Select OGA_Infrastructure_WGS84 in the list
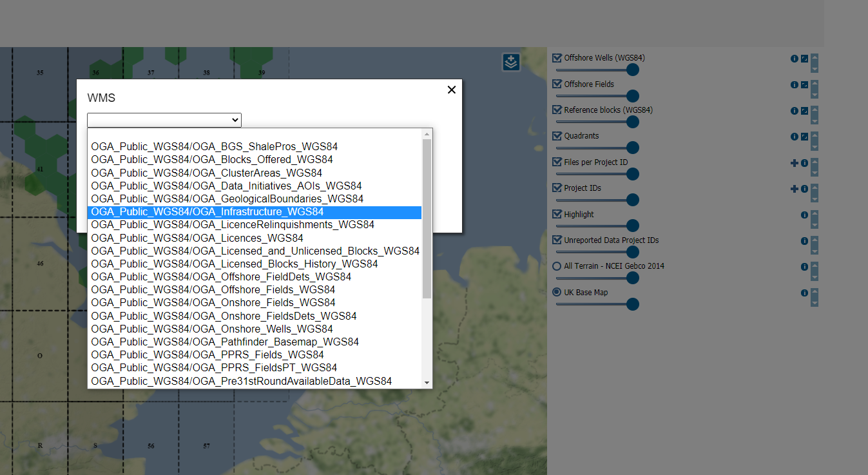The image size is (868, 475). (207, 211)
